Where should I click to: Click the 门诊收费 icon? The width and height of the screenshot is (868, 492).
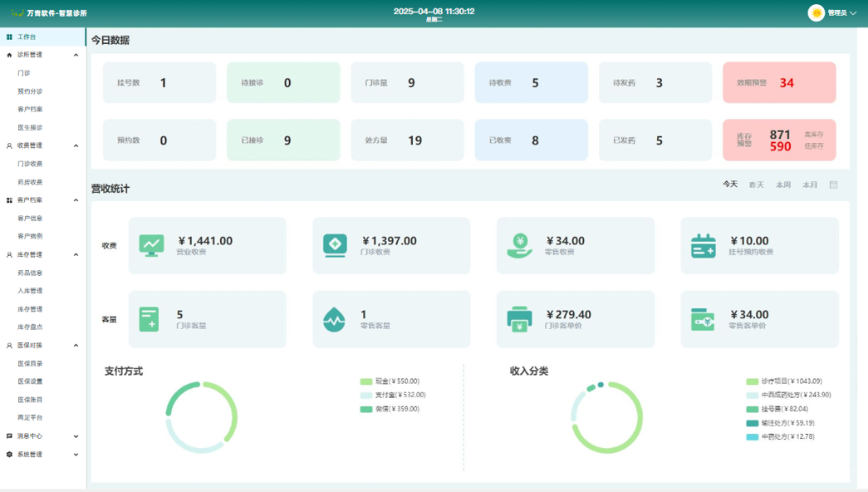(x=336, y=245)
